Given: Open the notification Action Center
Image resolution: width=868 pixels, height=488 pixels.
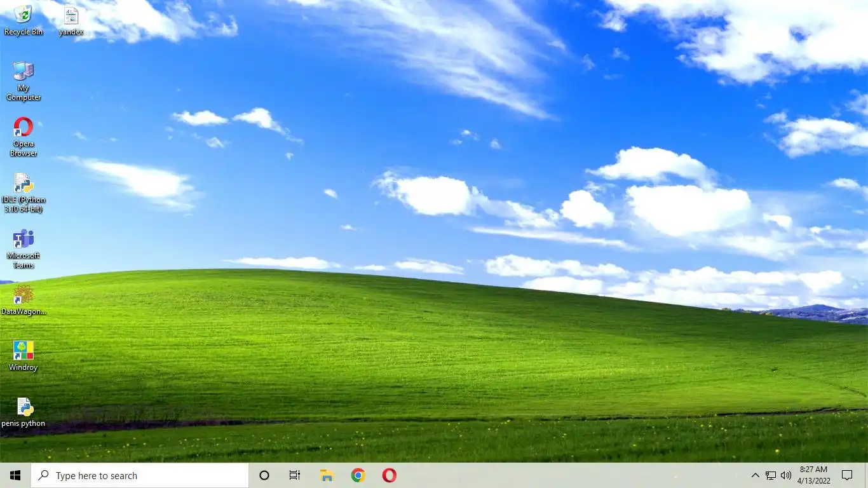Looking at the screenshot, I should point(847,475).
